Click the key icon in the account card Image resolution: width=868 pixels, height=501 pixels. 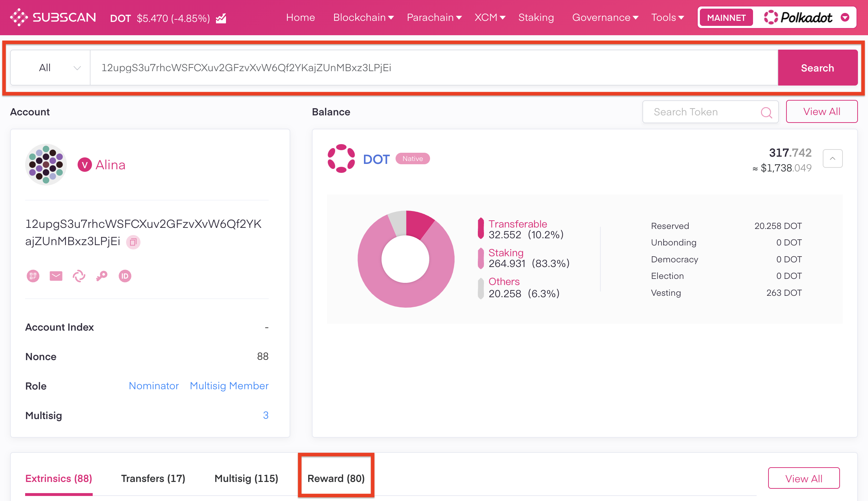(x=102, y=276)
